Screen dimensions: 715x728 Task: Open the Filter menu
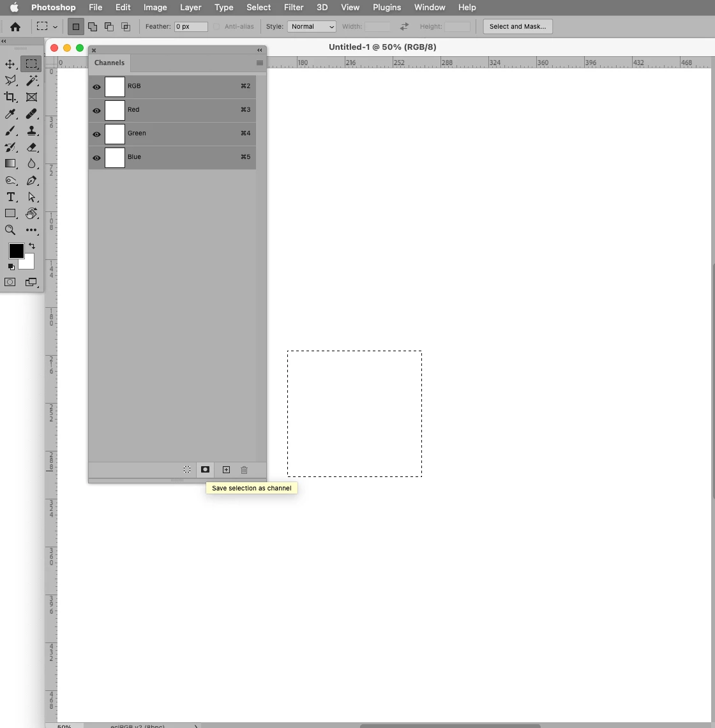click(294, 8)
